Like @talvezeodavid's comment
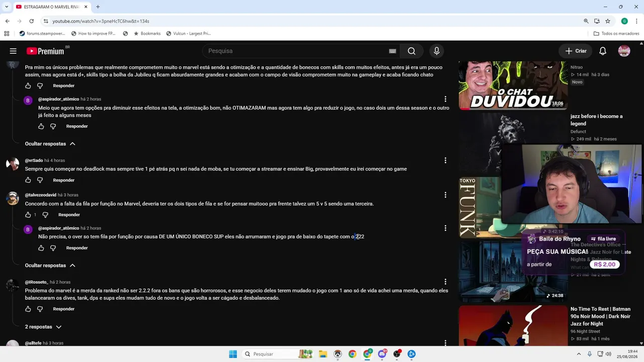 tap(28, 215)
